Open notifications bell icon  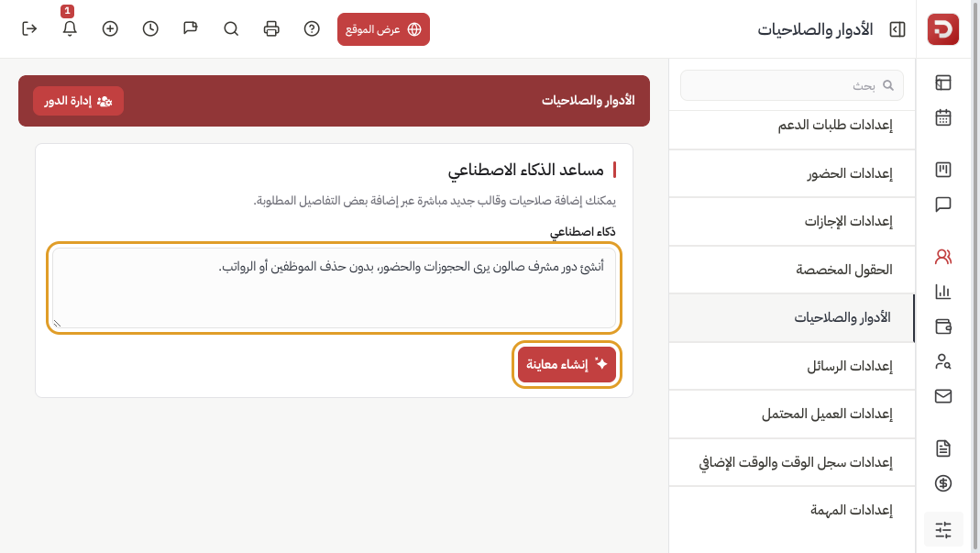70,28
